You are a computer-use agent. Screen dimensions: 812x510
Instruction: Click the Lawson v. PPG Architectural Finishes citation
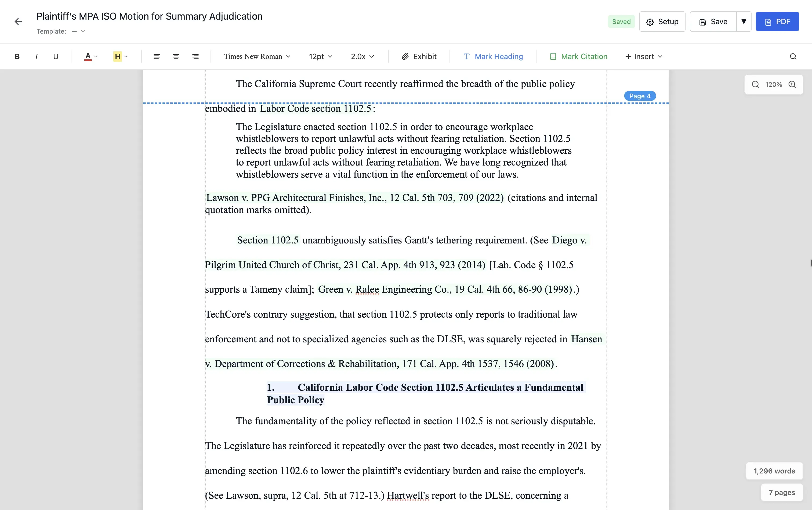click(355, 198)
